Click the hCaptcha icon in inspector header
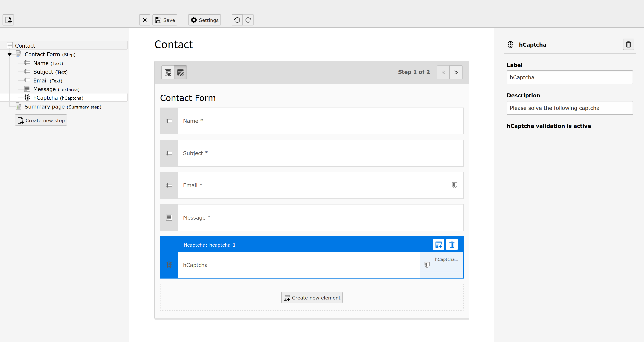This screenshot has width=644, height=342. point(510,45)
